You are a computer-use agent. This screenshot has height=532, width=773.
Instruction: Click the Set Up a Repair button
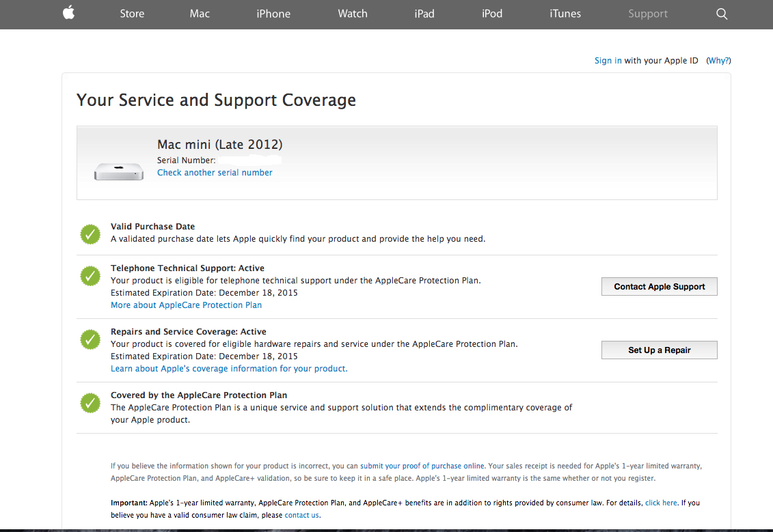tap(659, 350)
